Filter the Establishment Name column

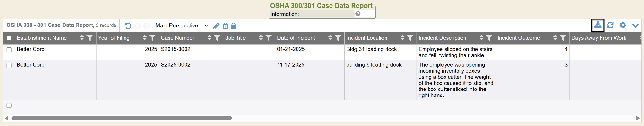point(90,38)
